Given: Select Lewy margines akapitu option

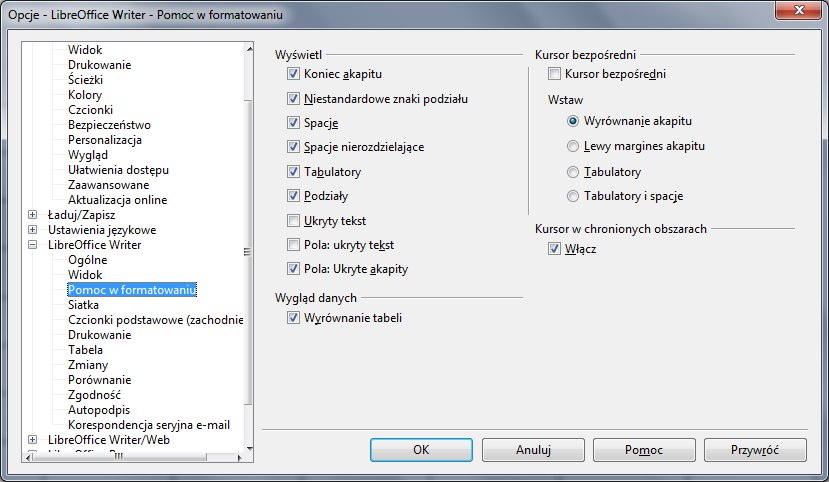Looking at the screenshot, I should click(x=573, y=146).
